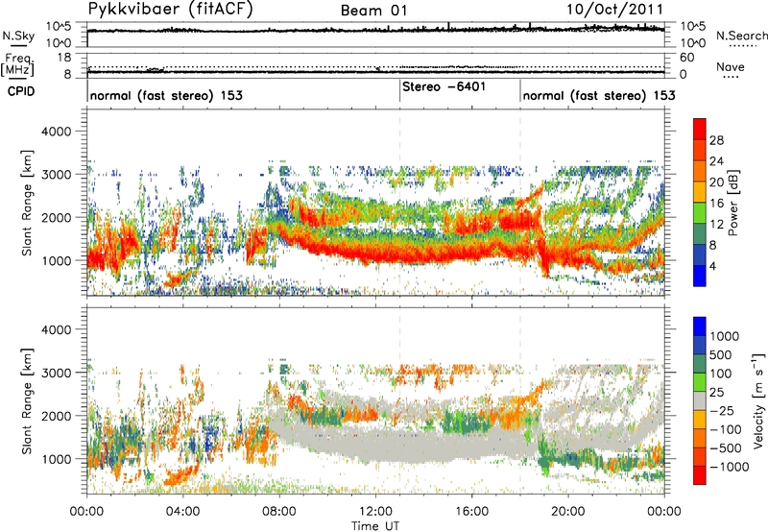
Task: Click the blue swatch of power color bar
Action: click(x=700, y=276)
